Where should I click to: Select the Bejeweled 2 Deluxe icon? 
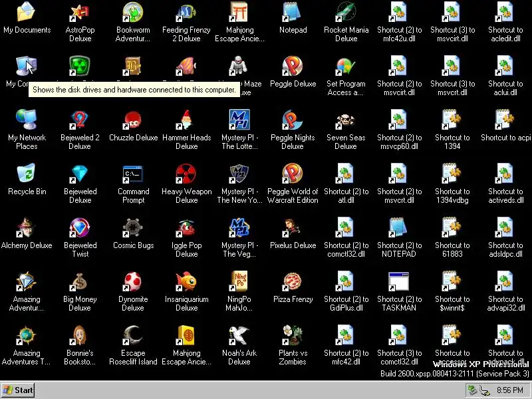80,120
